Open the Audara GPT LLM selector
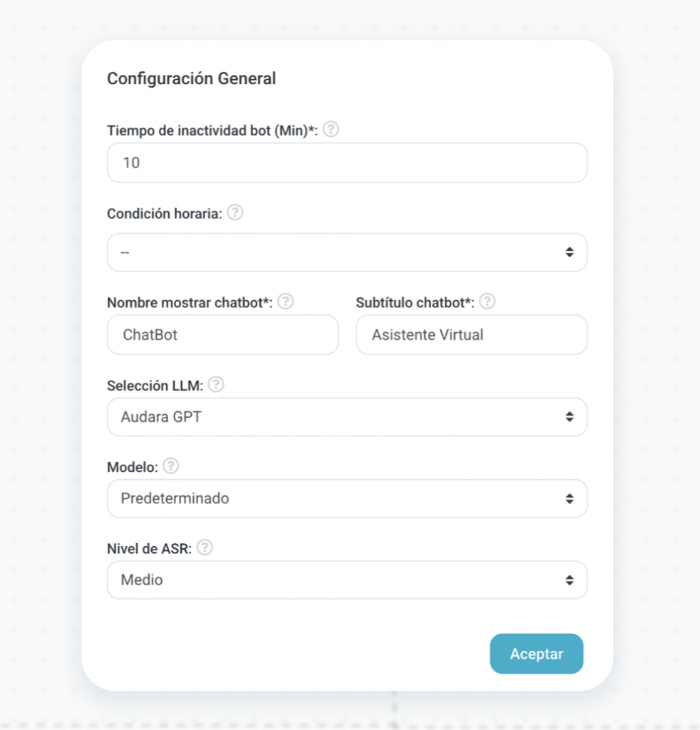This screenshot has width=700, height=730. (346, 417)
